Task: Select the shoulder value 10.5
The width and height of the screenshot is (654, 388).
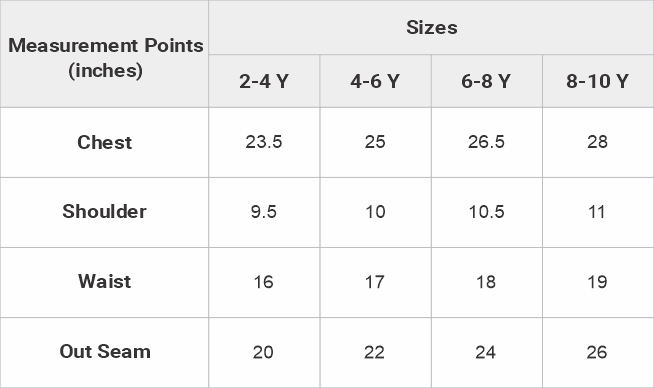Action: (x=486, y=212)
